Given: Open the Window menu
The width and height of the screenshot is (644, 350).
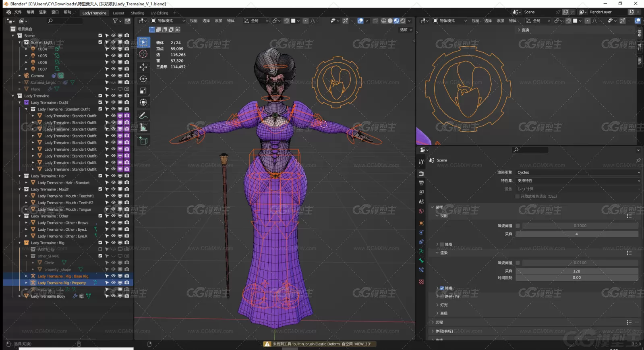Looking at the screenshot, I should (x=55, y=12).
